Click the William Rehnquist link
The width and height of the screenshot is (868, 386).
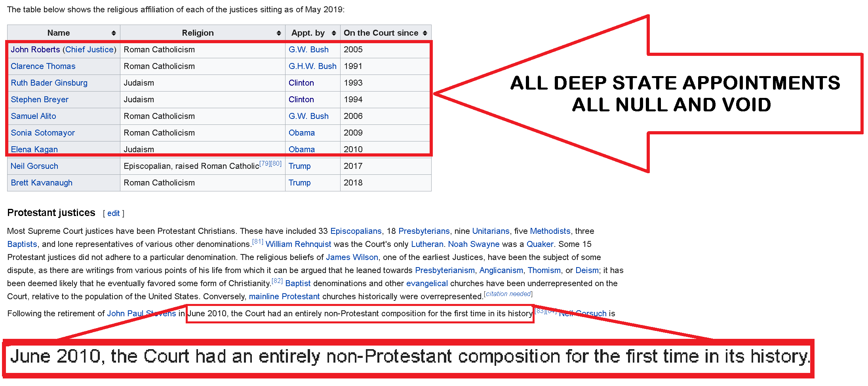[x=298, y=244]
